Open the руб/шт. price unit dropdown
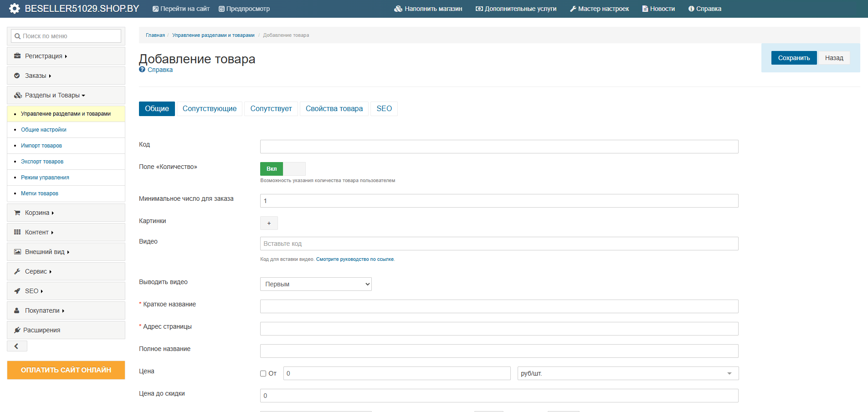This screenshot has height=412, width=868. pos(627,374)
